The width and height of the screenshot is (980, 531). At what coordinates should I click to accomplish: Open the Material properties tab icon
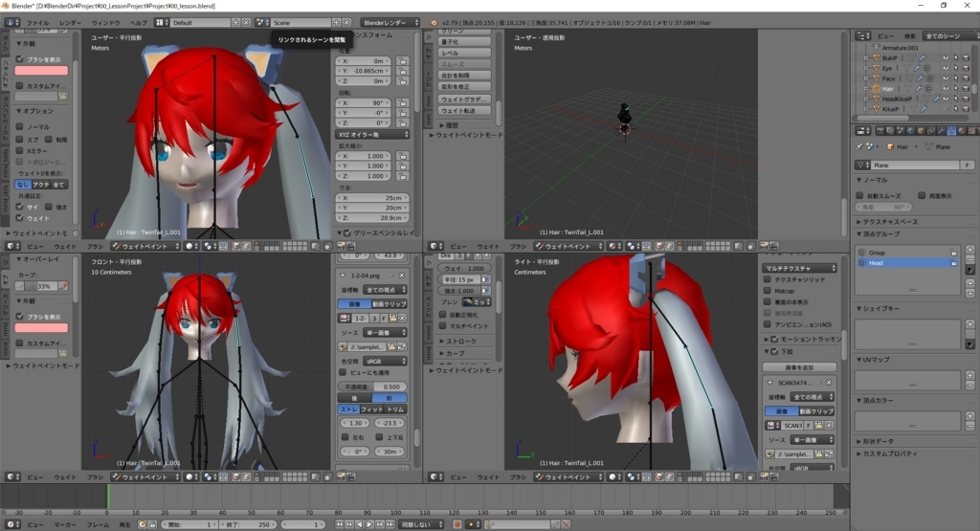961,130
